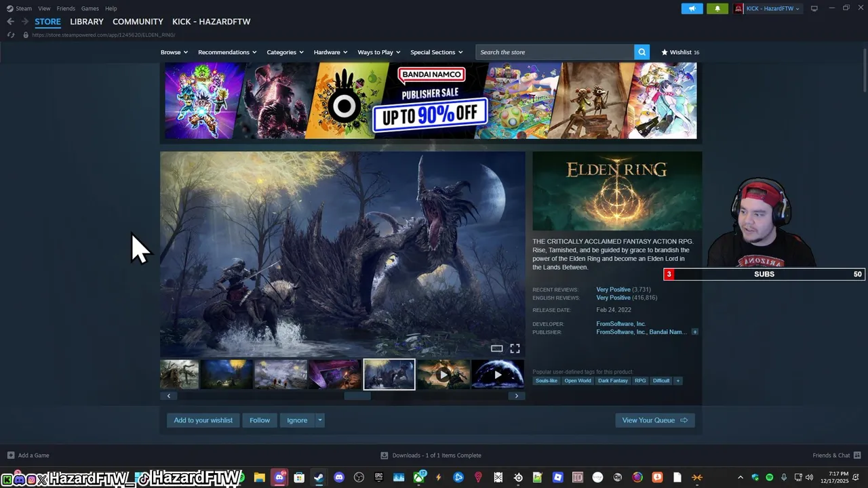Click the page reload icon
868x488 pixels.
11,35
